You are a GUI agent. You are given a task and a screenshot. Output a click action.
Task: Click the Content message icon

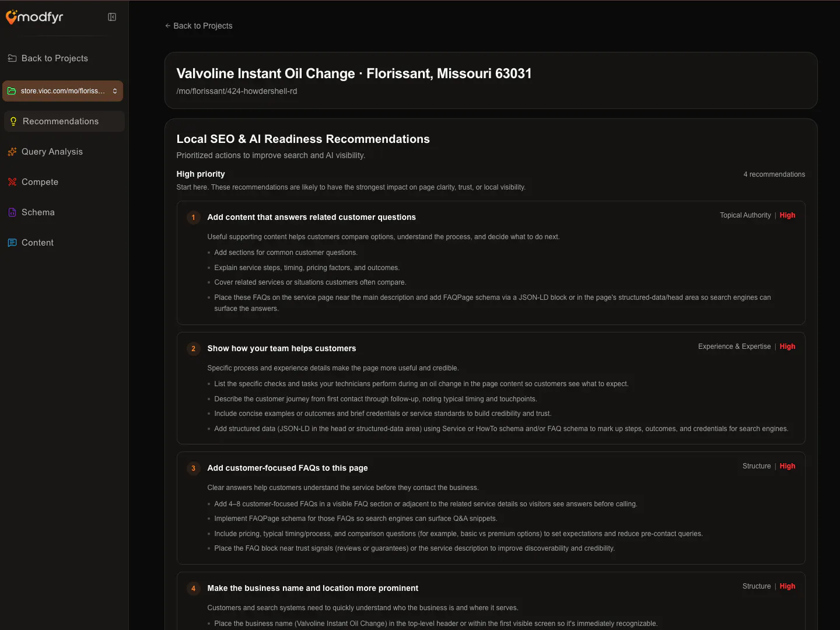click(12, 243)
